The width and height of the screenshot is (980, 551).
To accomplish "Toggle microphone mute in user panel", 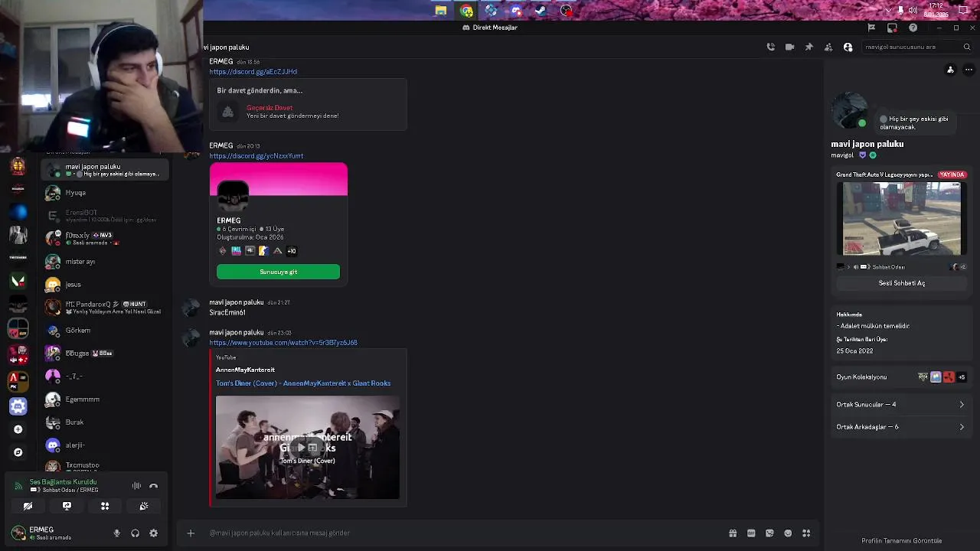I will 116,533.
